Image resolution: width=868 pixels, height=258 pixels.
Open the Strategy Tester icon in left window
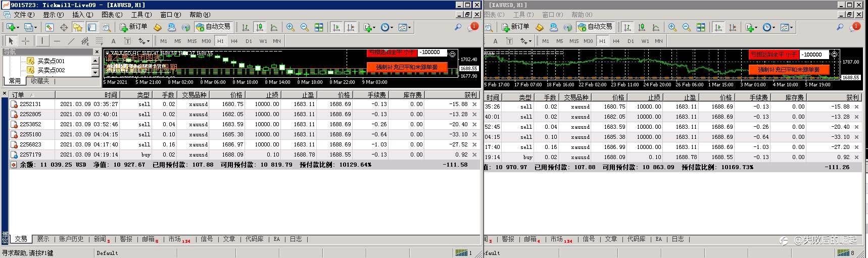tap(106, 27)
